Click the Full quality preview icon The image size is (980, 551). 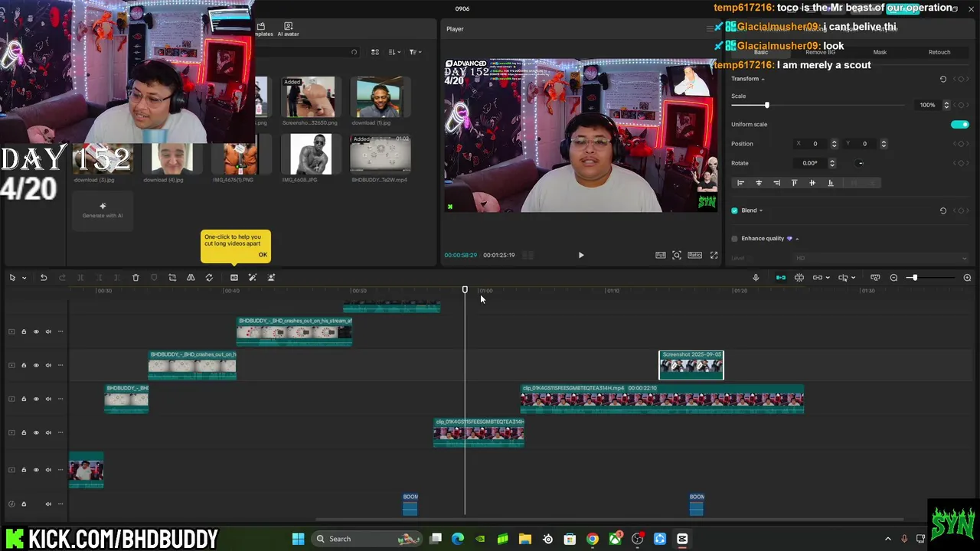point(660,255)
